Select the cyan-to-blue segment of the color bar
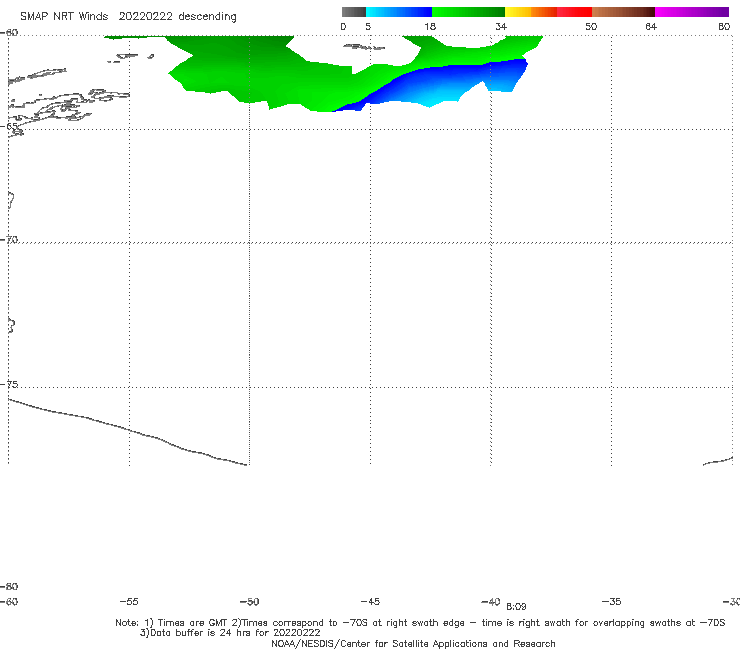740x650 pixels. pos(399,12)
